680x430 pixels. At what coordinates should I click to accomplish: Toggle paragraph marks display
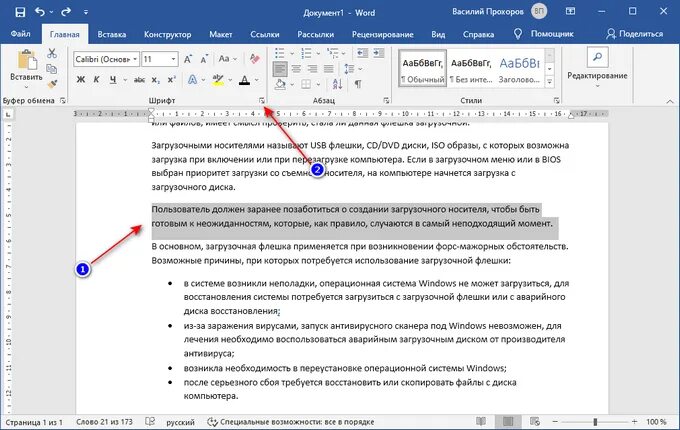point(358,84)
